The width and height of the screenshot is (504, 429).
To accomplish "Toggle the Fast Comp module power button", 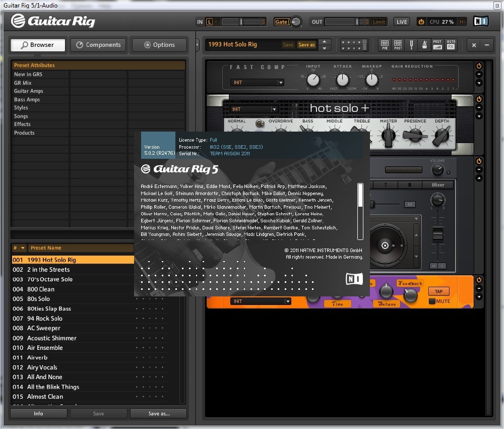I will (x=479, y=66).
